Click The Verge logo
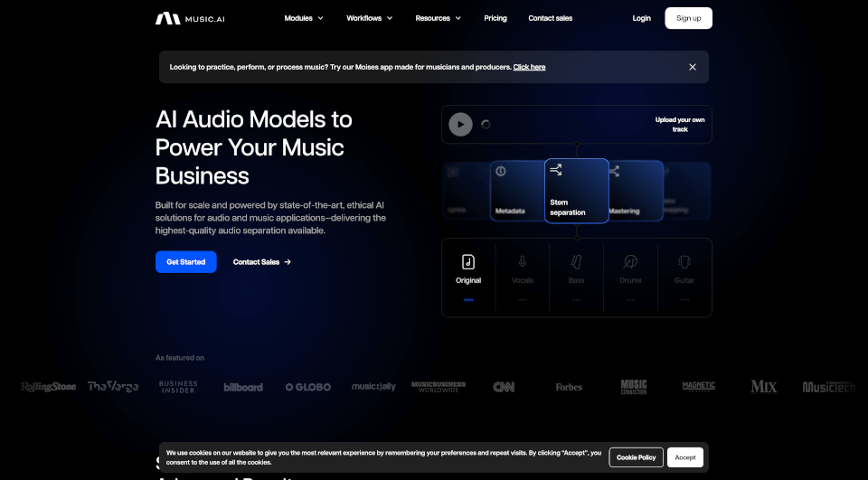This screenshot has height=480, width=868. click(113, 386)
